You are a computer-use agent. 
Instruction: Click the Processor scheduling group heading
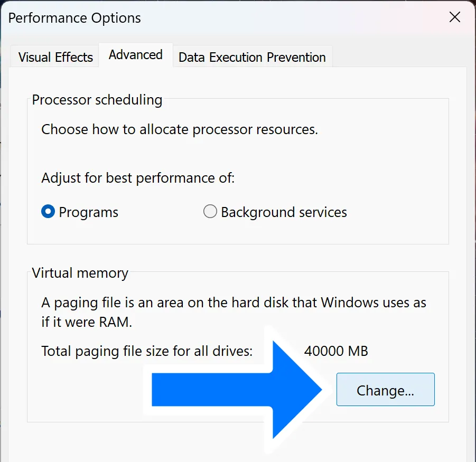coord(97,100)
